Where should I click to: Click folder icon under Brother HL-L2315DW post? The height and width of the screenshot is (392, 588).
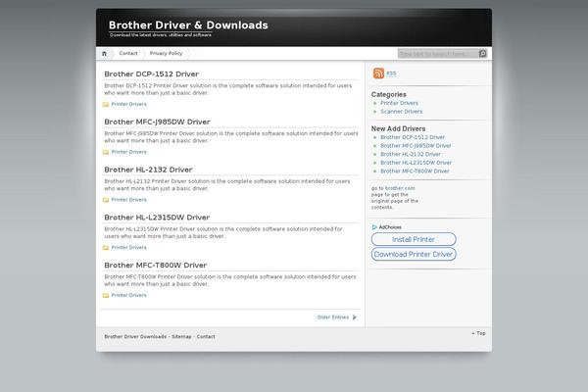click(106, 248)
